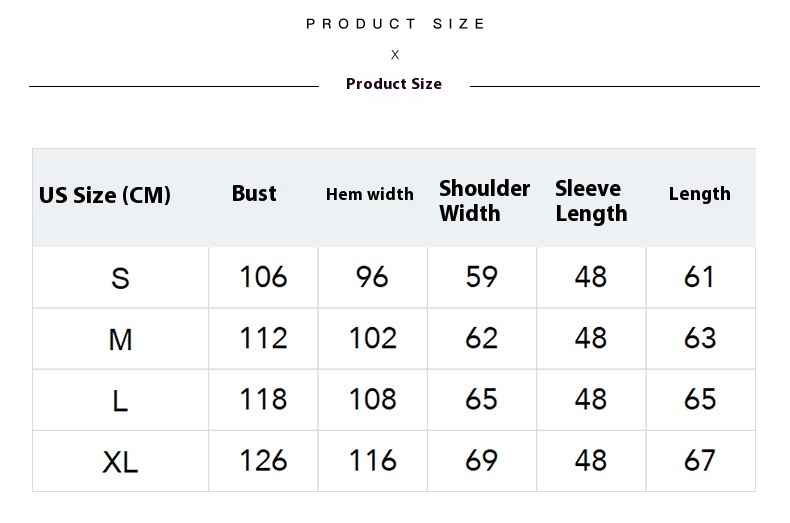This screenshot has width=790, height=523.
Task: Select the size XL row label
Action: click(x=120, y=462)
